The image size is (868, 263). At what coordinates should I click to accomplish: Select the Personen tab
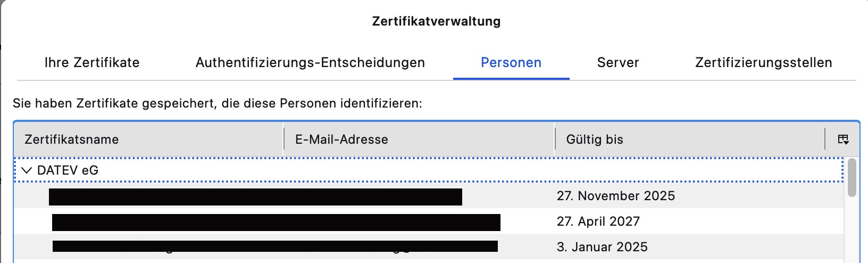[511, 63]
